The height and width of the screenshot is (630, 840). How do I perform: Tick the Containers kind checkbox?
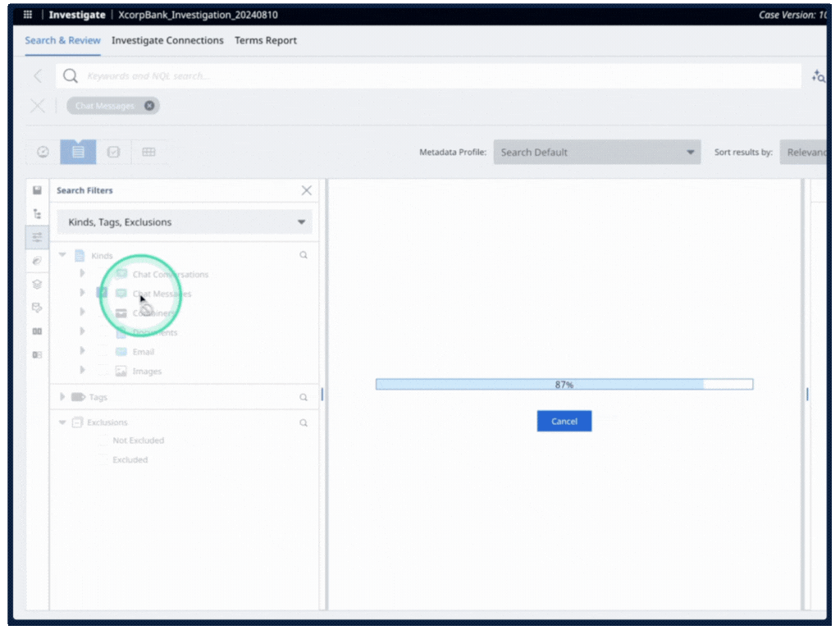pyautogui.click(x=102, y=313)
